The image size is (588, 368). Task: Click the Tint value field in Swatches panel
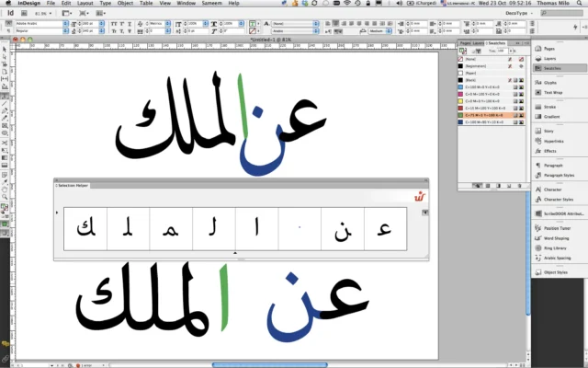(x=502, y=51)
